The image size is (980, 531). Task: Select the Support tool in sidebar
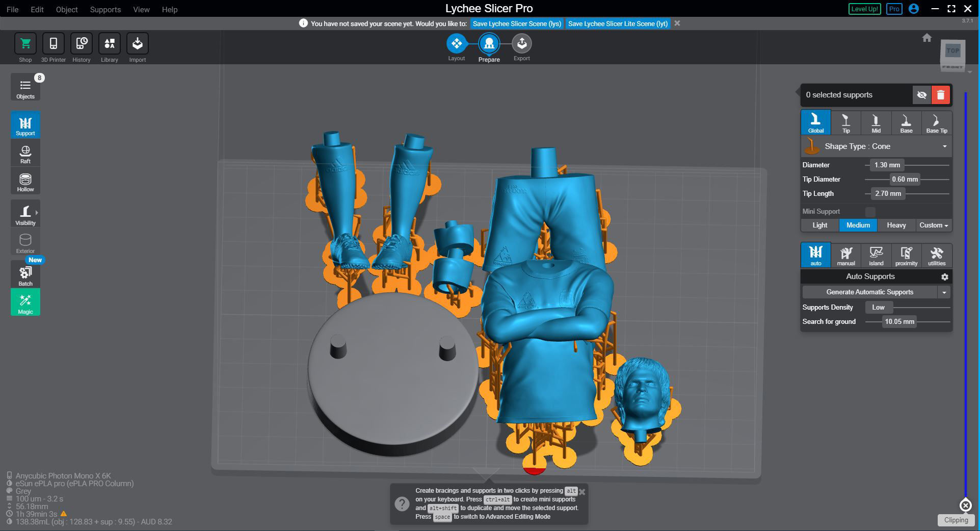(25, 125)
